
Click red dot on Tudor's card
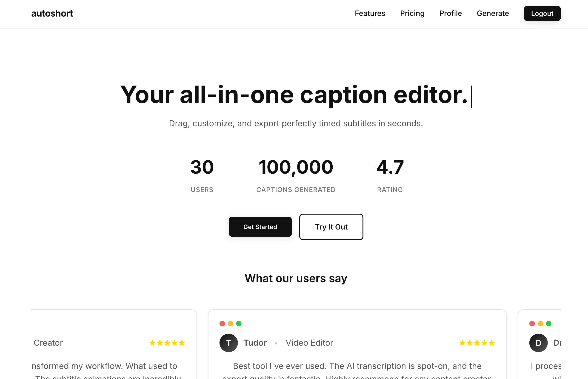222,323
